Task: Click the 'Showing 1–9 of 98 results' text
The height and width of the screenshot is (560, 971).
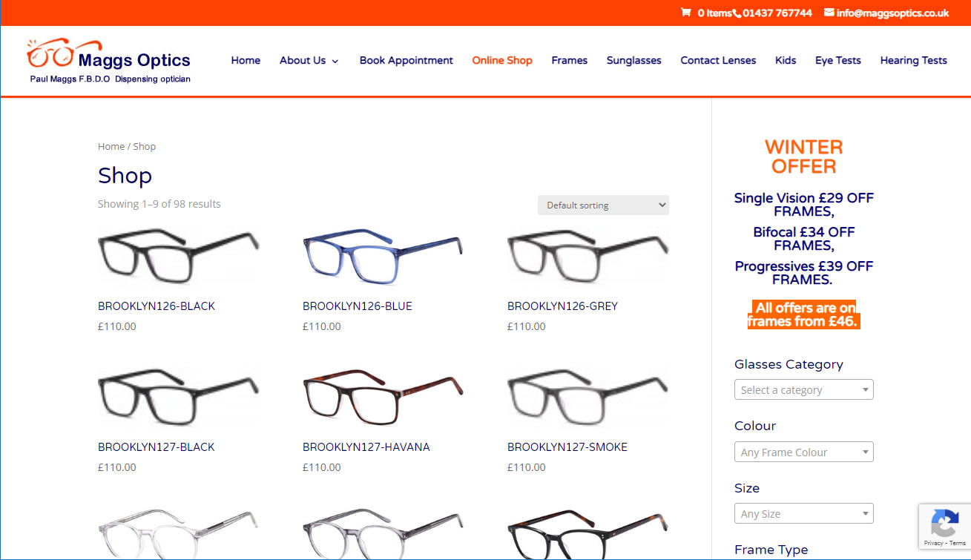Action: (159, 204)
